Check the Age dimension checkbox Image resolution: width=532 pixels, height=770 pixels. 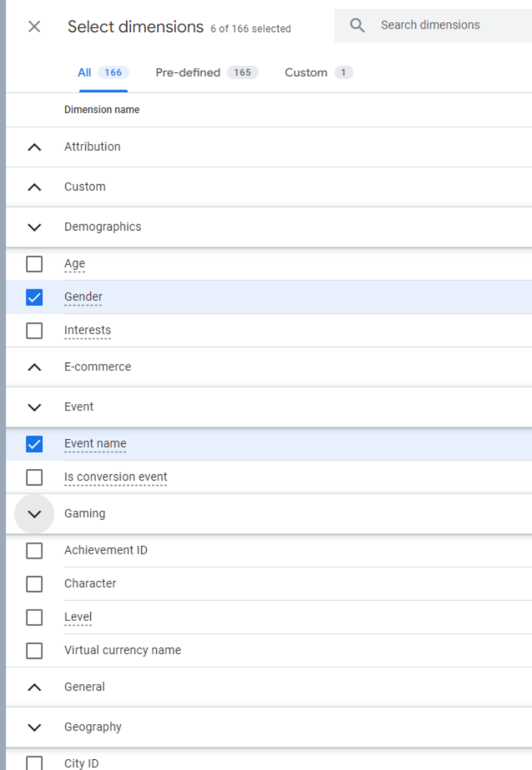point(34,264)
